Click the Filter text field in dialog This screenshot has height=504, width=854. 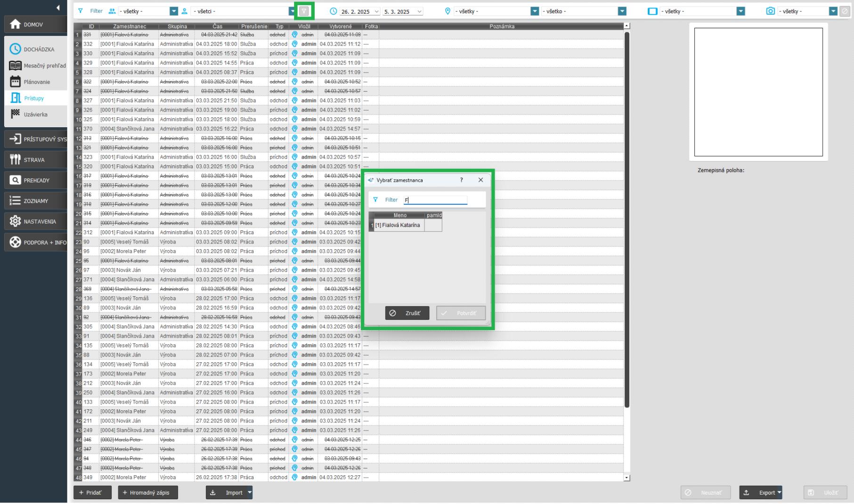click(x=435, y=200)
